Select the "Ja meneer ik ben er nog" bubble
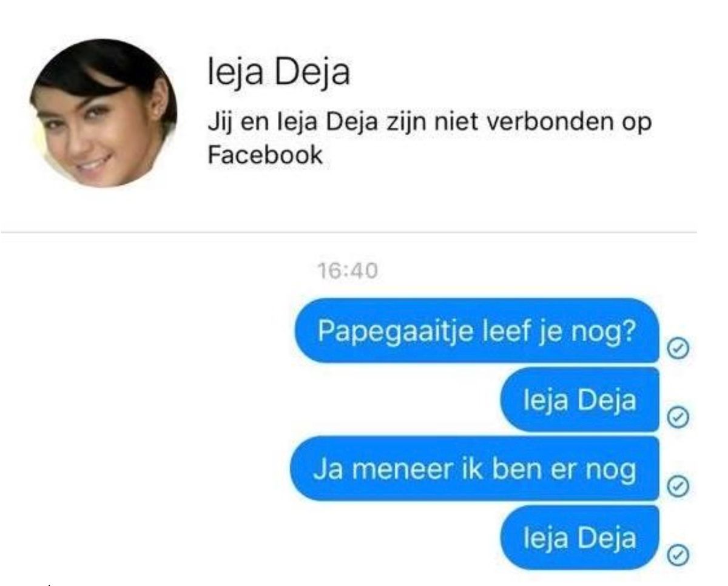 point(475,468)
